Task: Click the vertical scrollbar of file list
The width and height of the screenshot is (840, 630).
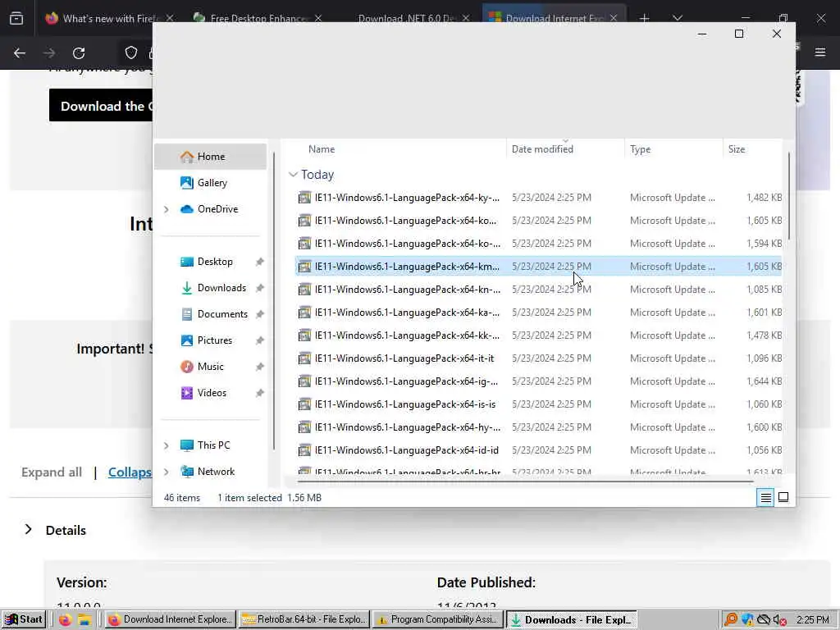Action: 788,196
